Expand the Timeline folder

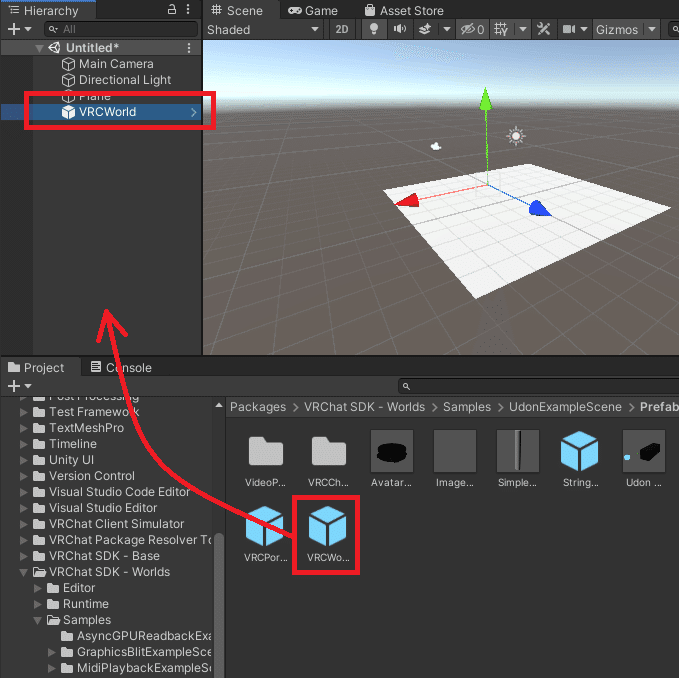(24, 444)
